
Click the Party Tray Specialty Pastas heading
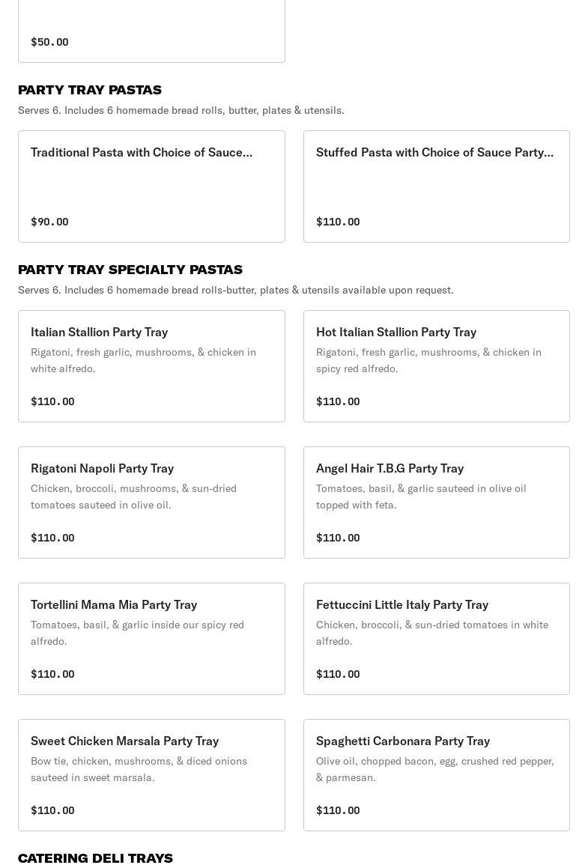point(130,270)
